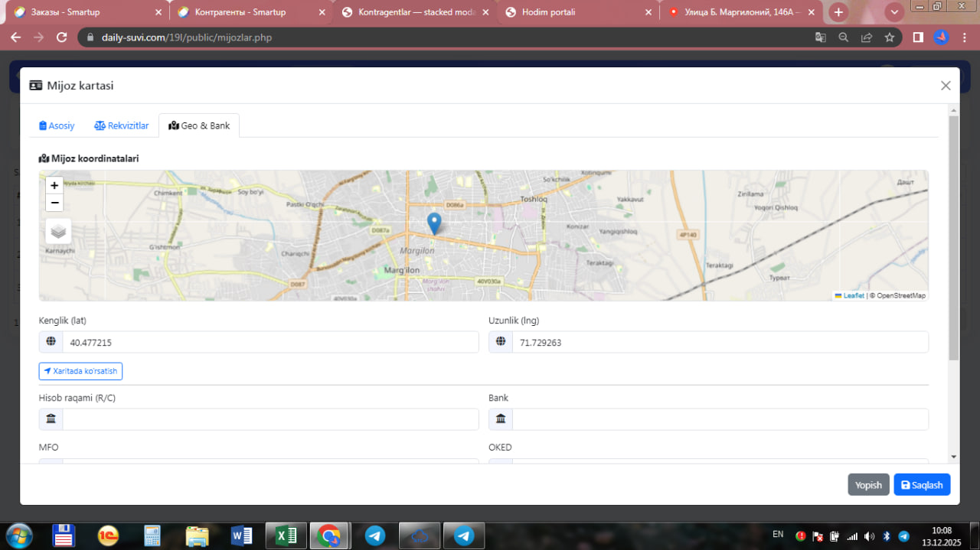Screen dimensions: 980x550
Task: Open the Leaflet attribution link
Action: pyautogui.click(x=853, y=295)
